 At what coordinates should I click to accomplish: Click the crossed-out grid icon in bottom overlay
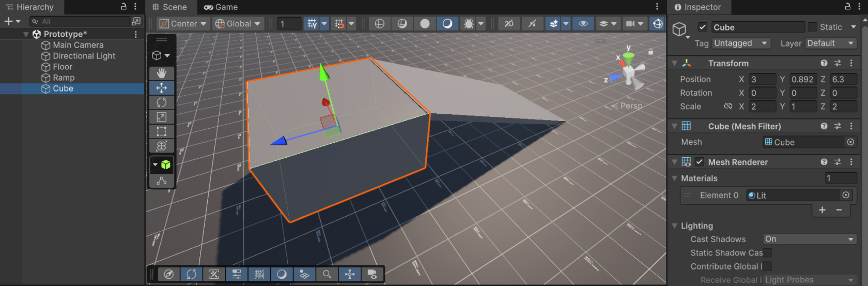click(x=259, y=274)
